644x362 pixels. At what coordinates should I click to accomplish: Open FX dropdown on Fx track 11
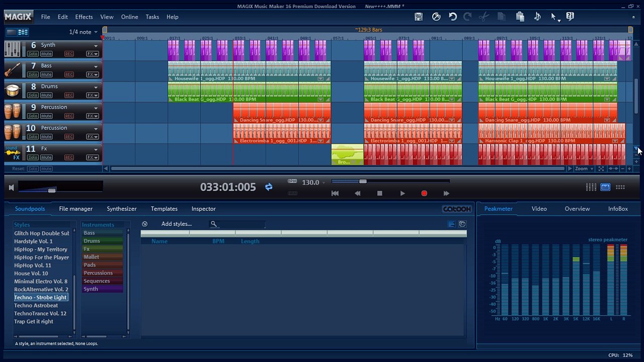92,157
